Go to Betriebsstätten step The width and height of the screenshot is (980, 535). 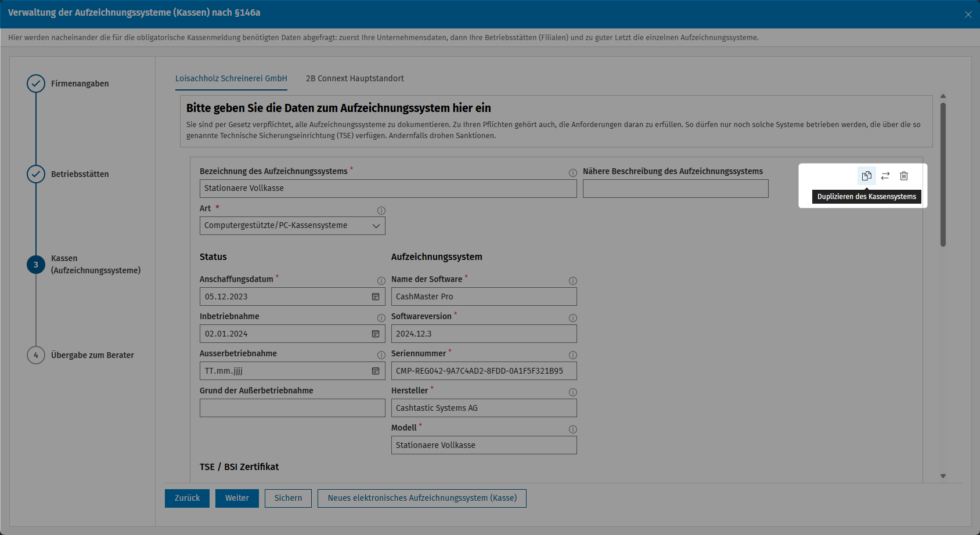click(x=68, y=174)
